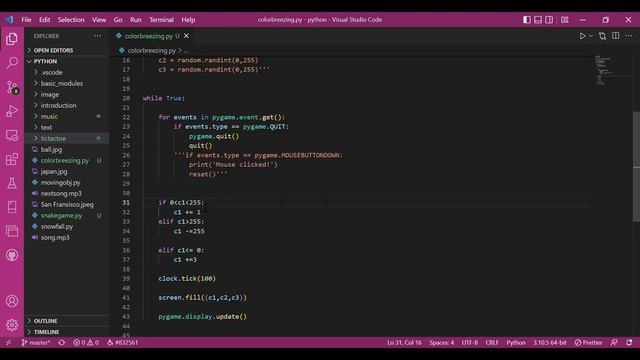Open the Explorer view in activity bar

(x=12, y=39)
